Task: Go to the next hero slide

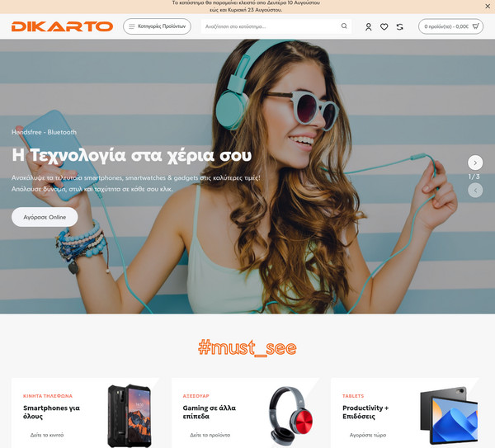Action: [x=475, y=163]
